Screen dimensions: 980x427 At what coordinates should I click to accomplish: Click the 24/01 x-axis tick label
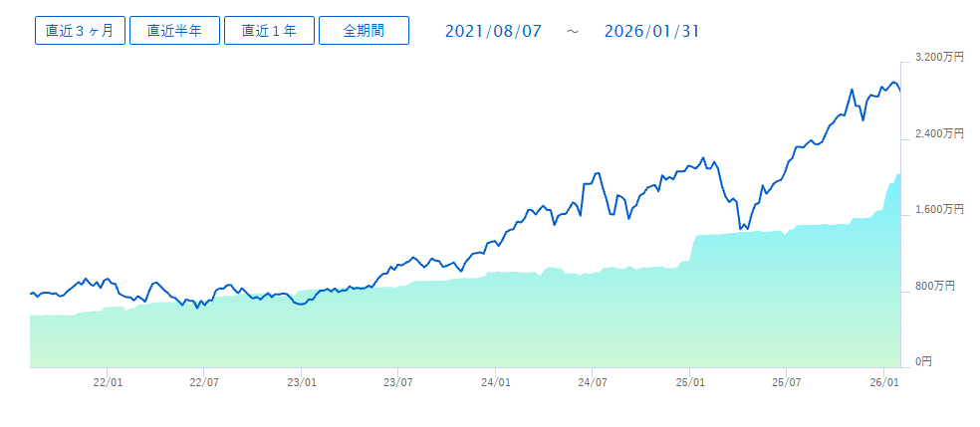[496, 381]
